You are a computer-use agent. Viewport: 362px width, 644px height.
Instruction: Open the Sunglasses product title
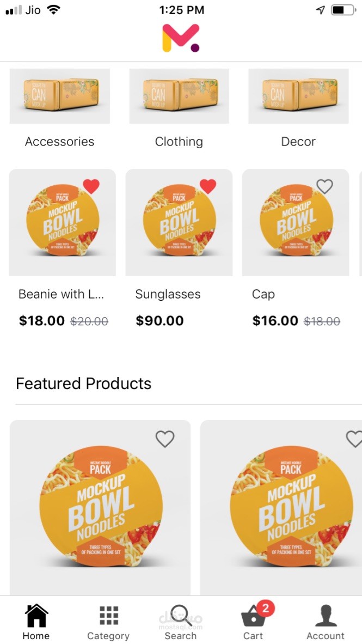168,294
